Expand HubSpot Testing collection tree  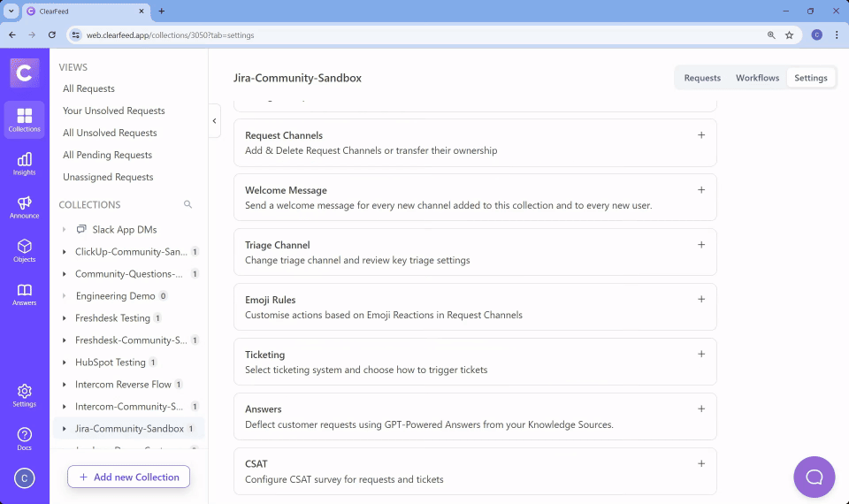click(x=65, y=363)
